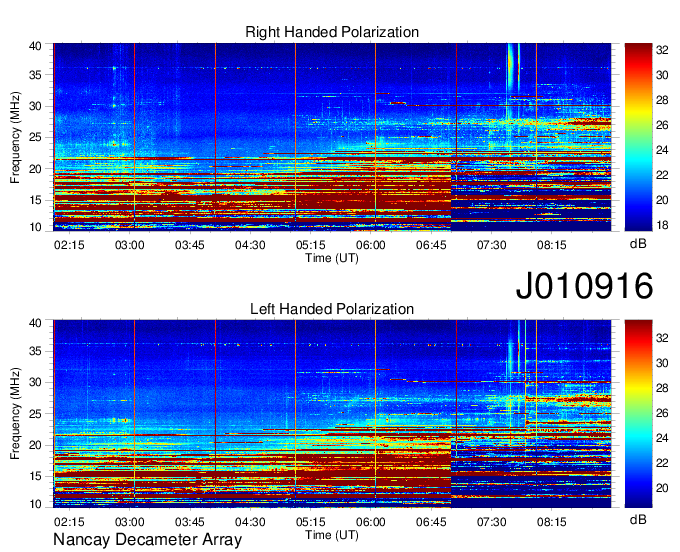Image resolution: width=680 pixels, height=552 pixels.
Task: Click the bottom color bar's 'dB' label
Action: tap(638, 519)
